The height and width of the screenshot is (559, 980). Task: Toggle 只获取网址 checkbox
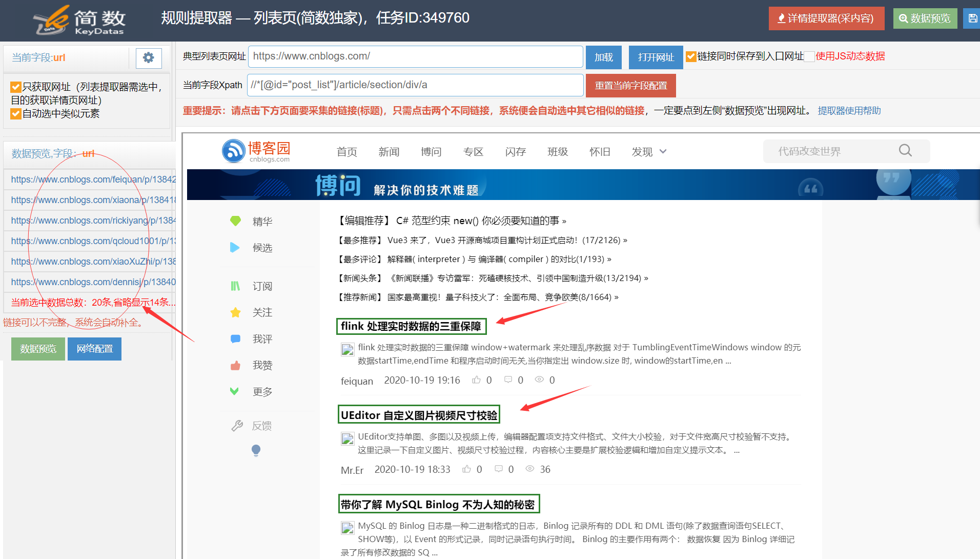[x=16, y=87]
